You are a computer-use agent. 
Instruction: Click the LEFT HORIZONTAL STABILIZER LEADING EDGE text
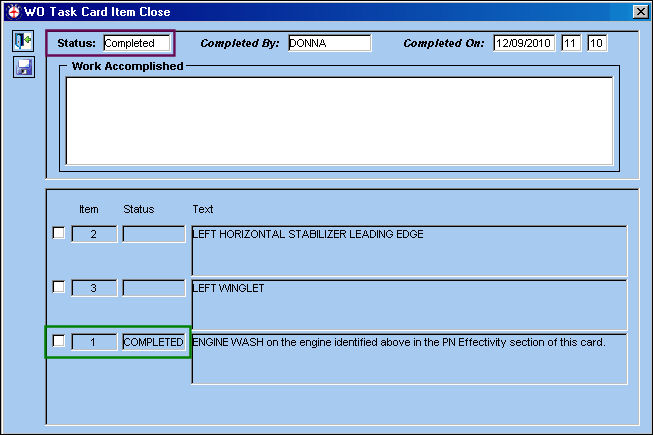[x=308, y=234]
